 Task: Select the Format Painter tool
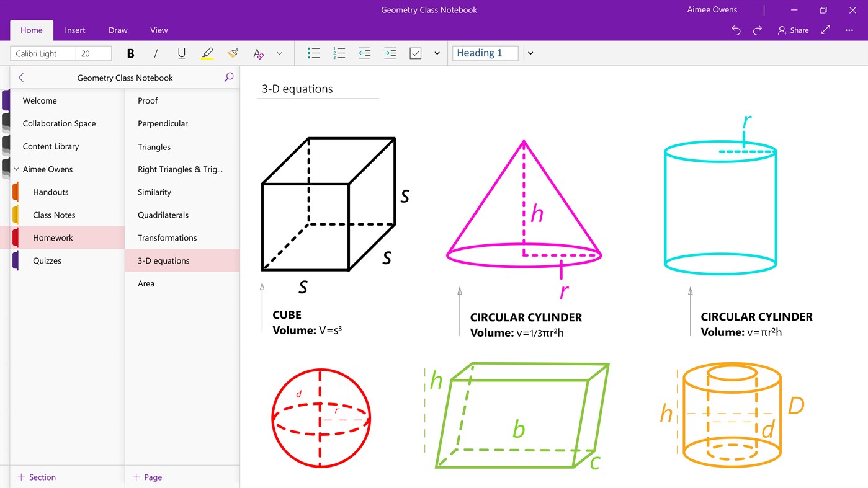(232, 53)
